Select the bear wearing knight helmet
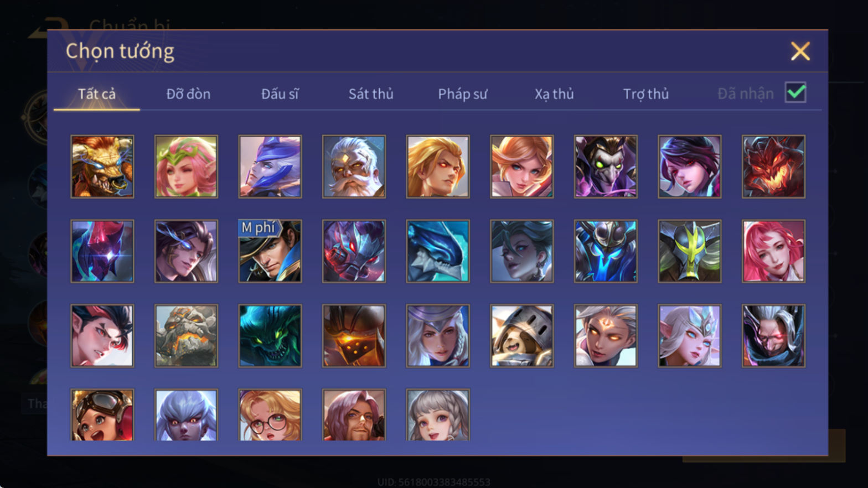The width and height of the screenshot is (868, 488). click(x=521, y=335)
